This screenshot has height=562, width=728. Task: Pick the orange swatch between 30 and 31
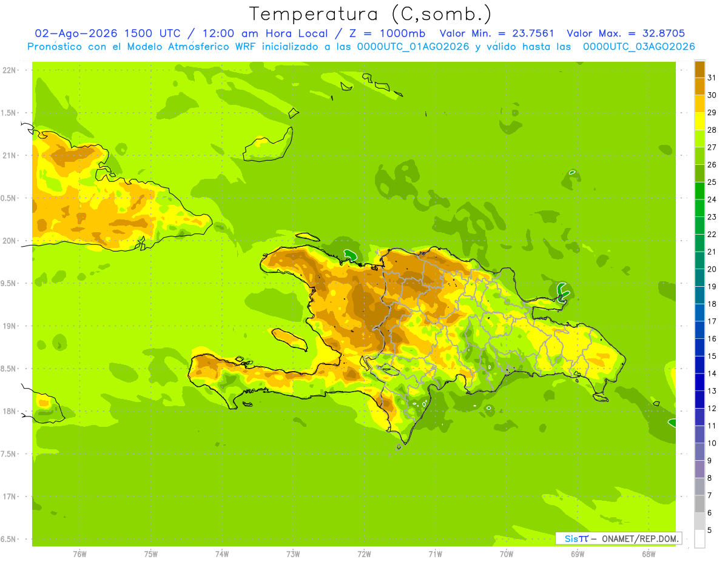point(699,86)
